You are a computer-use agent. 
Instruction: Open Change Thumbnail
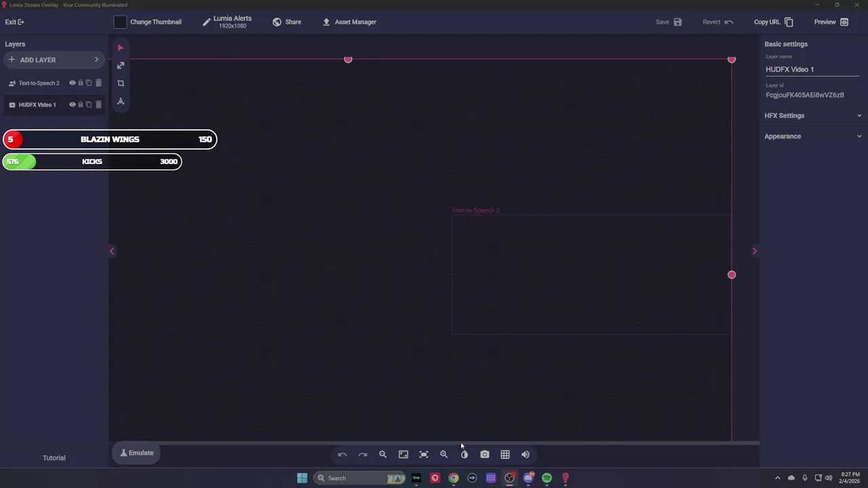click(149, 22)
